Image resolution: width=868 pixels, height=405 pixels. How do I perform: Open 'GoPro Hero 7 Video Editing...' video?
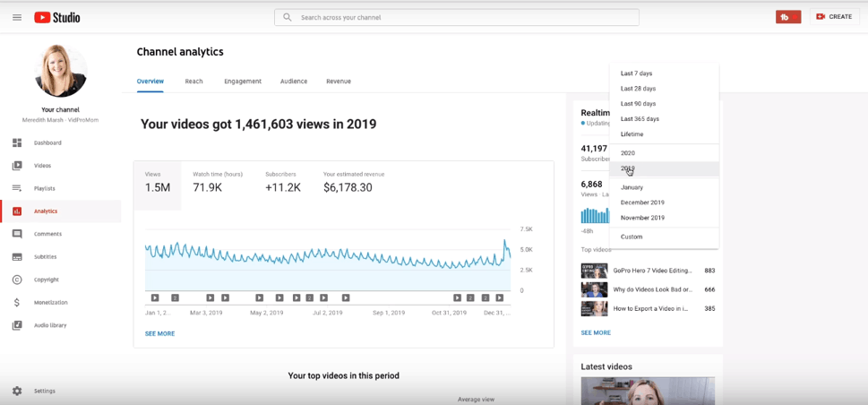[653, 271]
